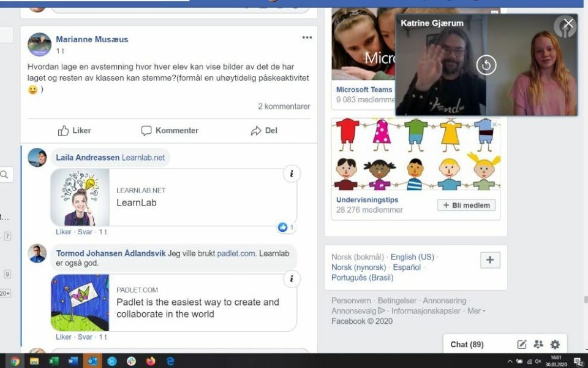Click the 1 t timestamp on Marianne's post
588x368 pixels.
click(60, 51)
